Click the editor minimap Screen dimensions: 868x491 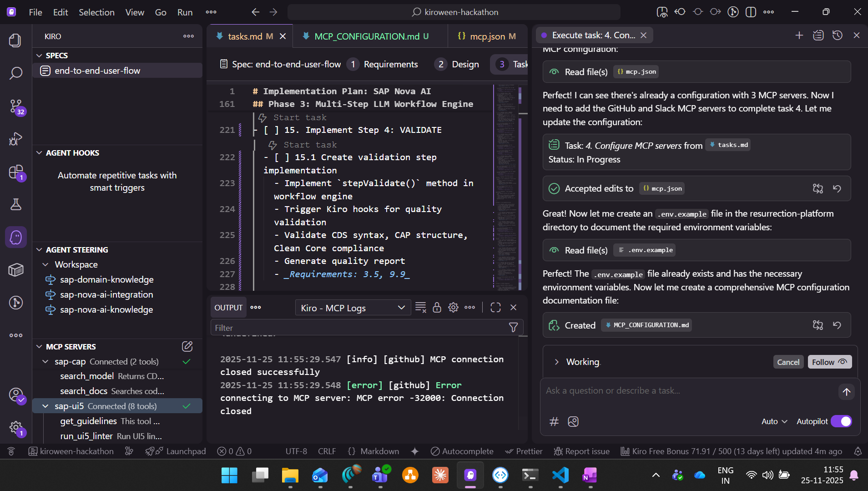507,187
